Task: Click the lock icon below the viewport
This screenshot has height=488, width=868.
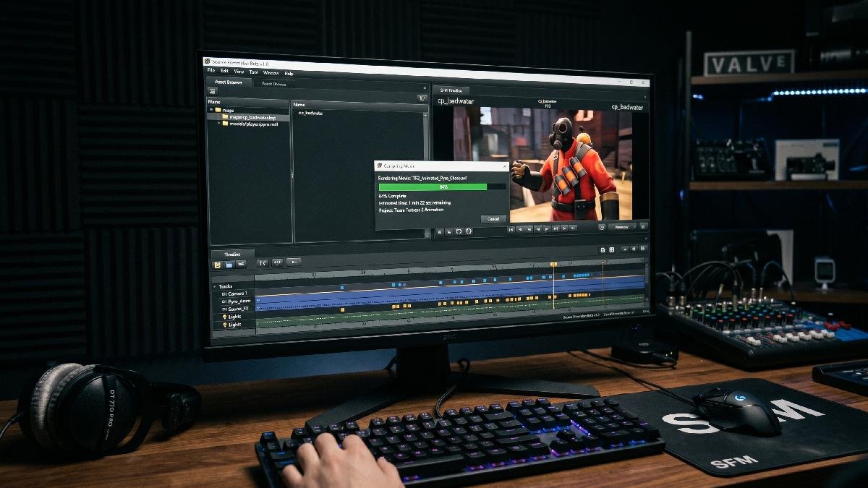Action: (440, 232)
